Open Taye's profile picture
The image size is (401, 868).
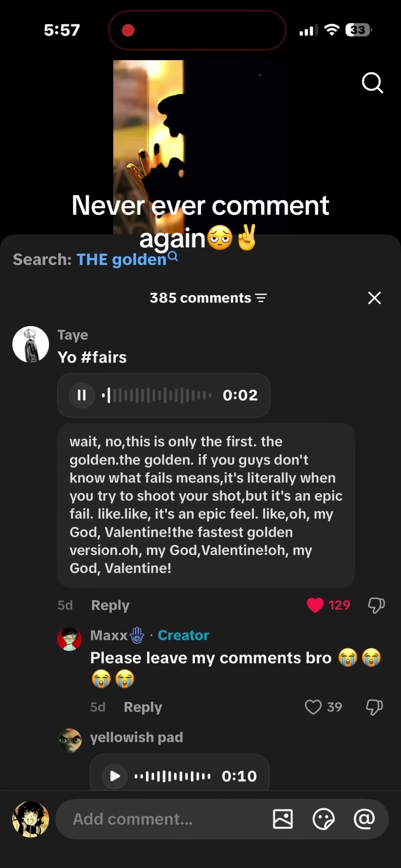tap(31, 344)
